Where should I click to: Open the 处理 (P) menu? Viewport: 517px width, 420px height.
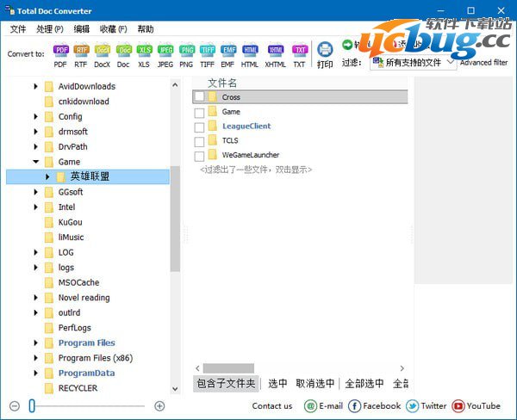click(50, 29)
